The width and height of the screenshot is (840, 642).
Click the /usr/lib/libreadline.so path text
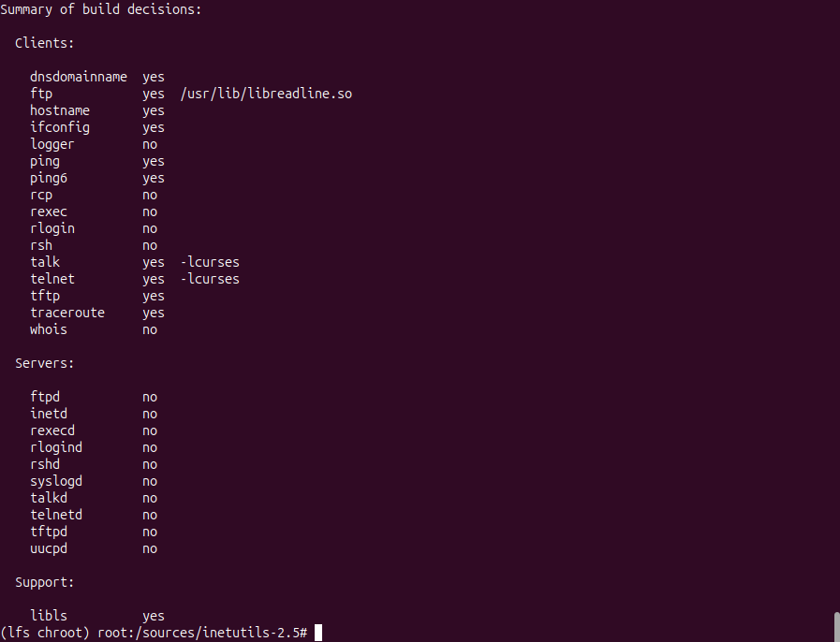(x=266, y=94)
